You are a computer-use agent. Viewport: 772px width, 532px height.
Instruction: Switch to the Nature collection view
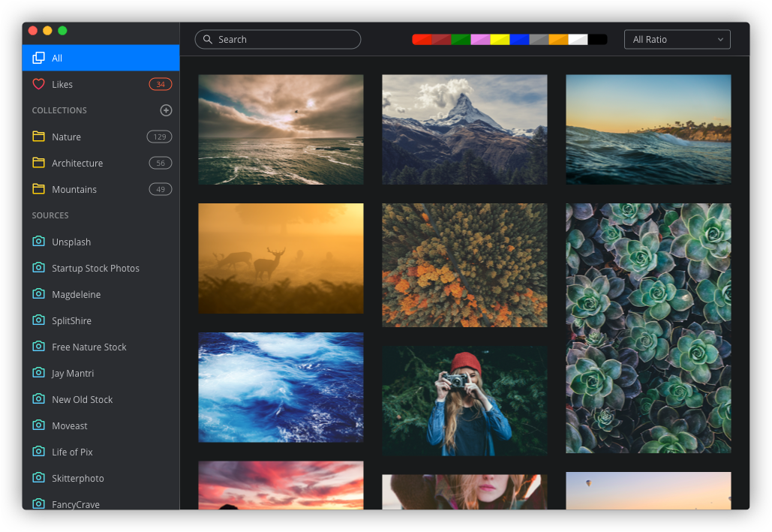click(67, 137)
